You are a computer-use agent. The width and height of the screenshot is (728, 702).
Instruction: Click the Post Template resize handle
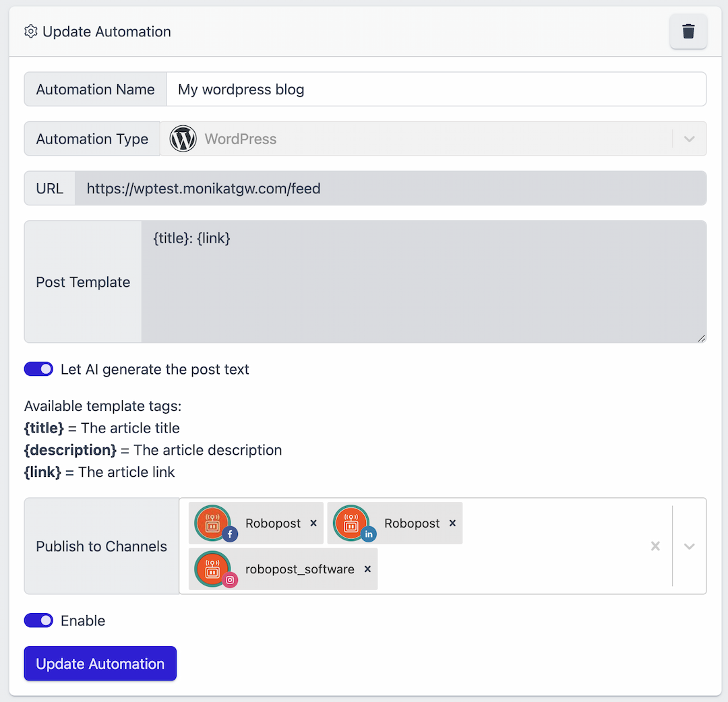click(x=702, y=338)
